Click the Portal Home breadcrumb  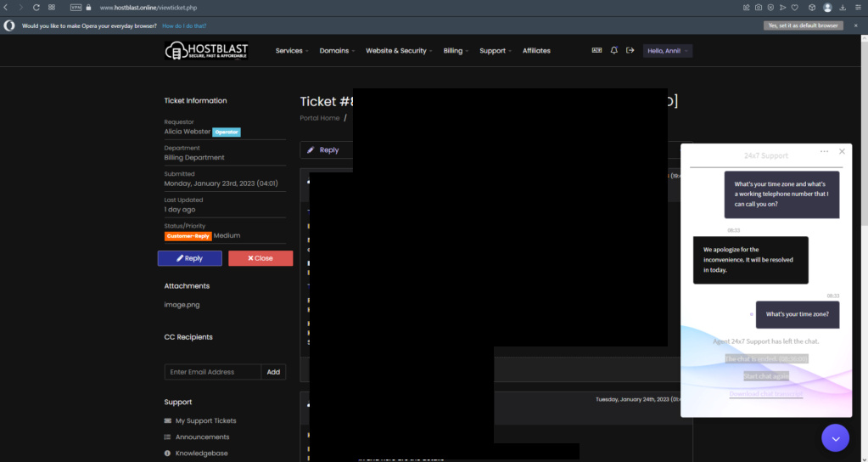click(319, 118)
